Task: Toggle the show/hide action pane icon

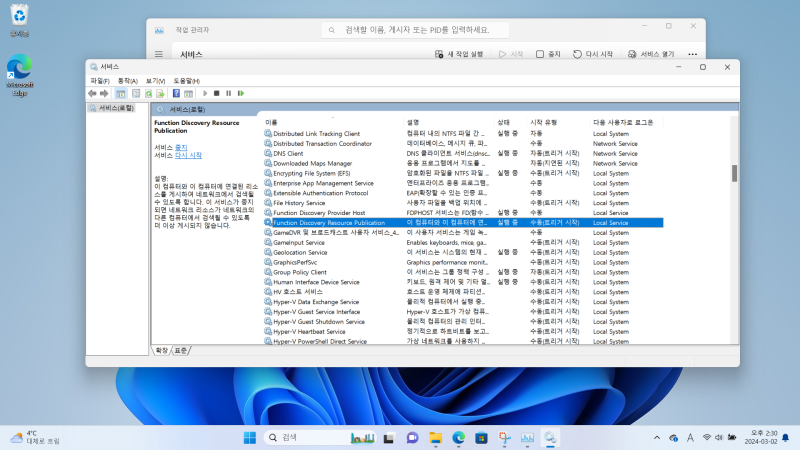Action: click(188, 93)
